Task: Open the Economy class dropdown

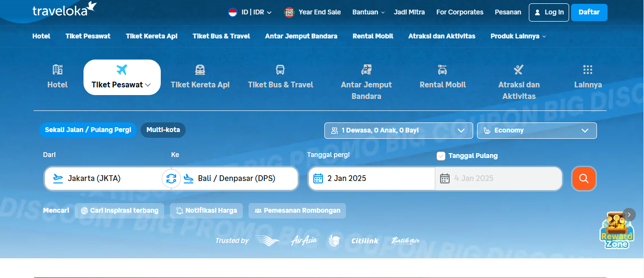Action: 537,131
